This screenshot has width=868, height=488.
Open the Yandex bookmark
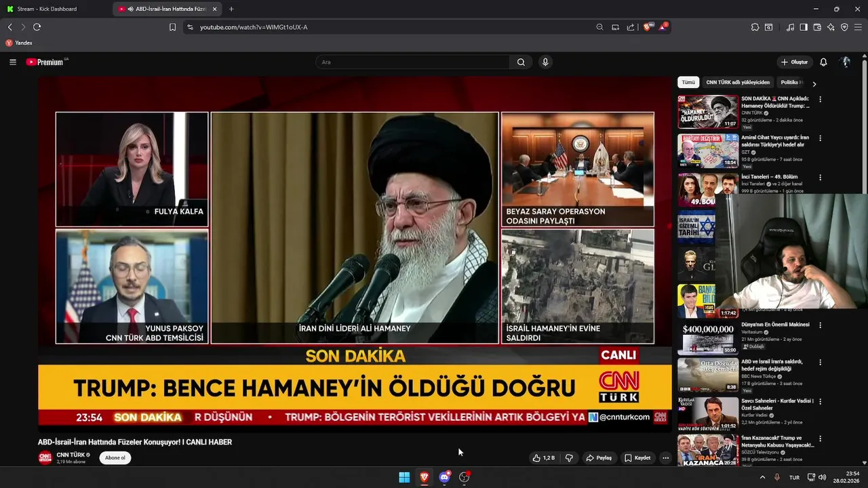[x=19, y=43]
